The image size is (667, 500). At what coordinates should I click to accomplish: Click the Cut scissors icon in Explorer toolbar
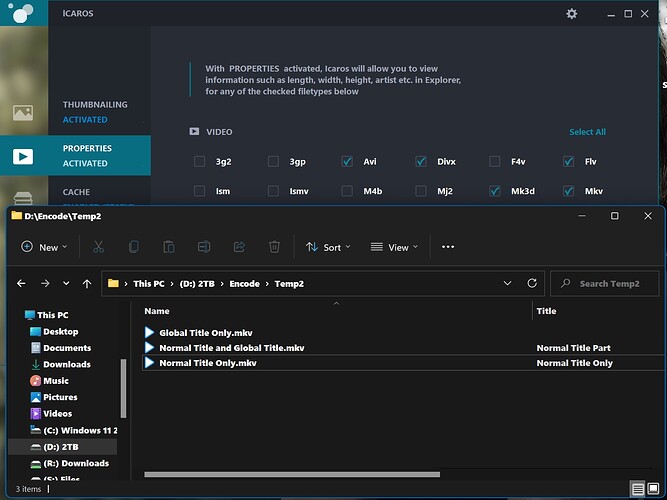click(98, 247)
